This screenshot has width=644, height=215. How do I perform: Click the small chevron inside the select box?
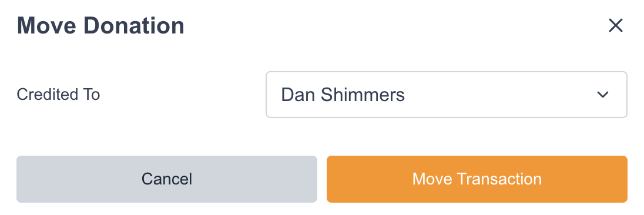point(602,95)
